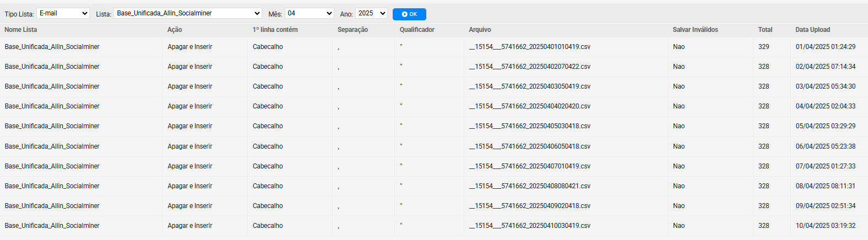The width and height of the screenshot is (868, 240).
Task: Click the Salvar Inválidos column header
Action: (x=695, y=30)
